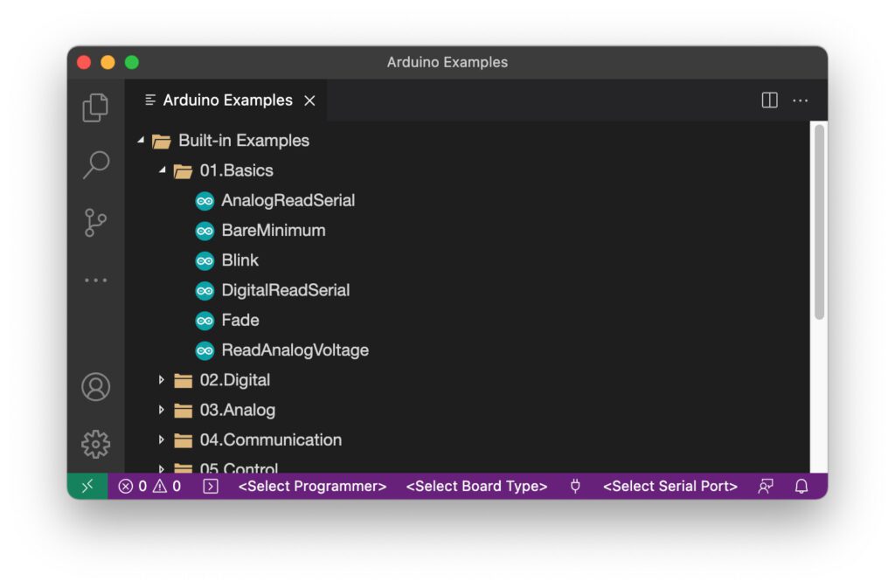Click the Arduino icon beside Fade
The width and height of the screenshot is (895, 588).
click(x=205, y=321)
